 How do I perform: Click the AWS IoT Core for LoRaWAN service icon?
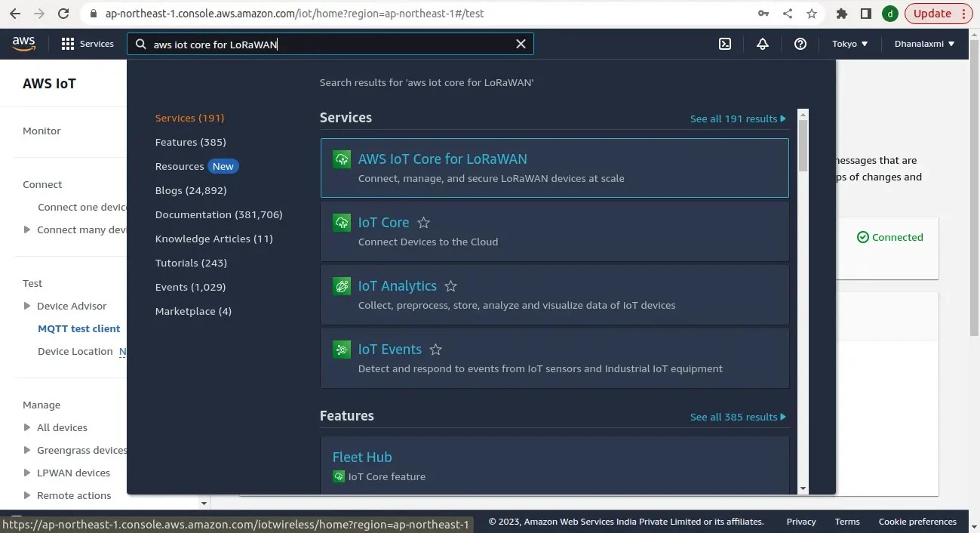point(342,159)
